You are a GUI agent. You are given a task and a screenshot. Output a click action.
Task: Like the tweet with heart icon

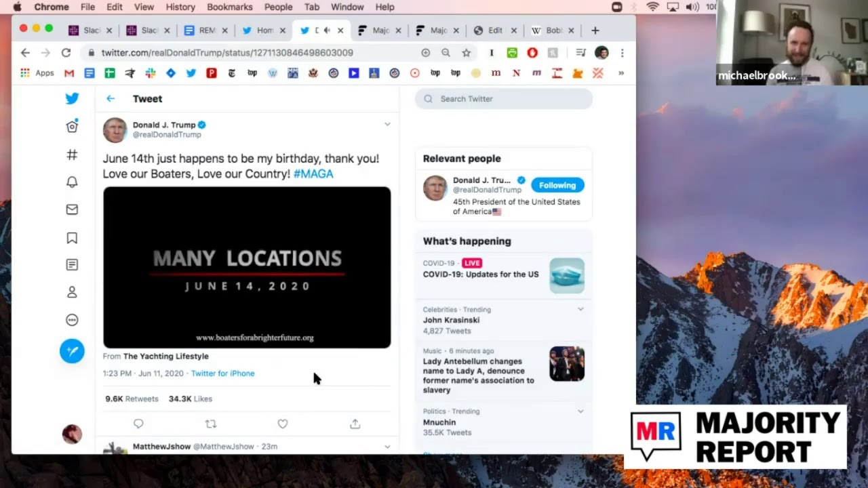283,424
